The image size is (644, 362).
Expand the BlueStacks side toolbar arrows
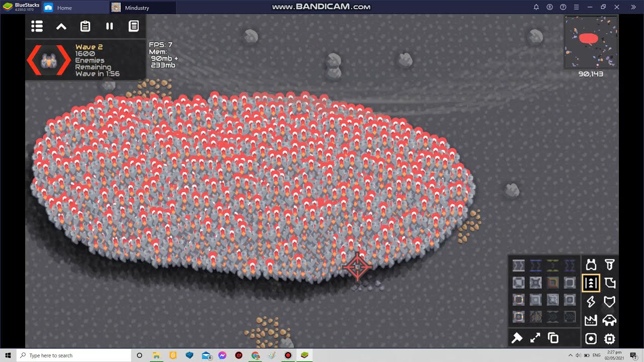tap(633, 7)
